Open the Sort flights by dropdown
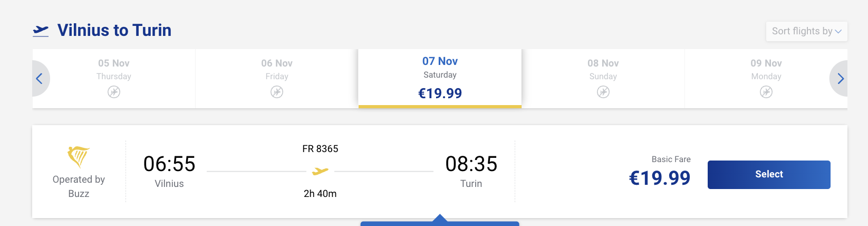This screenshot has height=226, width=868. [806, 31]
